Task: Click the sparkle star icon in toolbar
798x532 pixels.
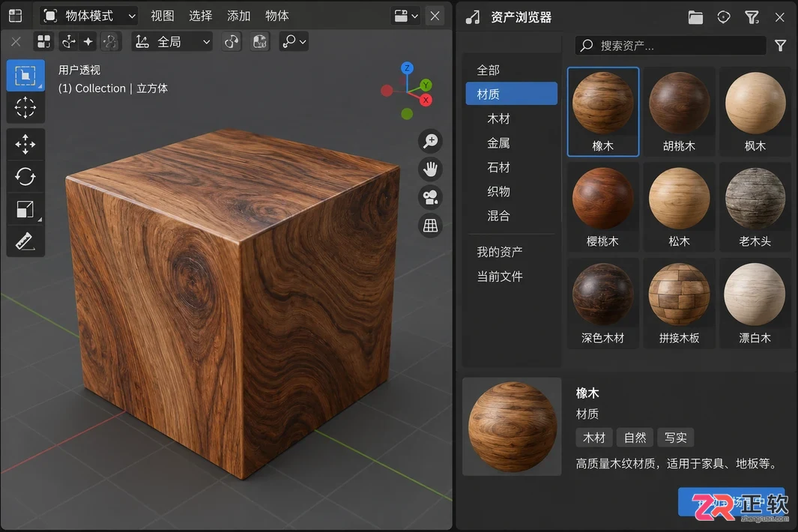Action: [x=88, y=42]
